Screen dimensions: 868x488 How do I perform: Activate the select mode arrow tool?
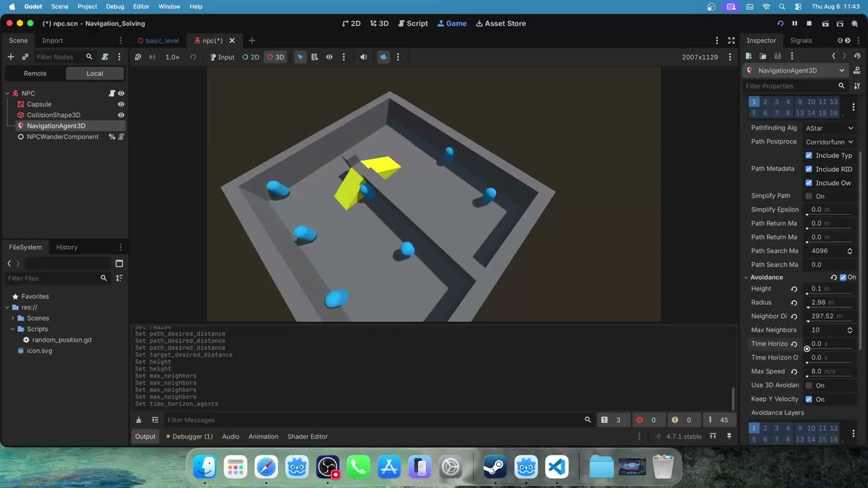point(300,57)
